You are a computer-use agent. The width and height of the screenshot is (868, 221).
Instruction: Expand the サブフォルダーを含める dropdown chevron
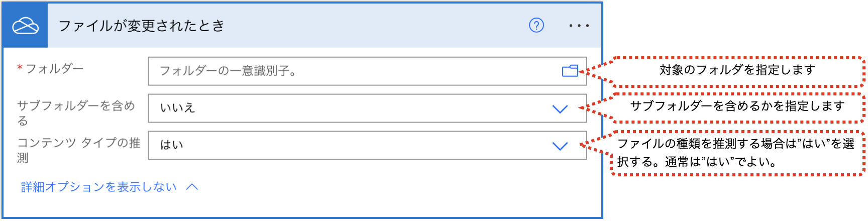pos(560,108)
